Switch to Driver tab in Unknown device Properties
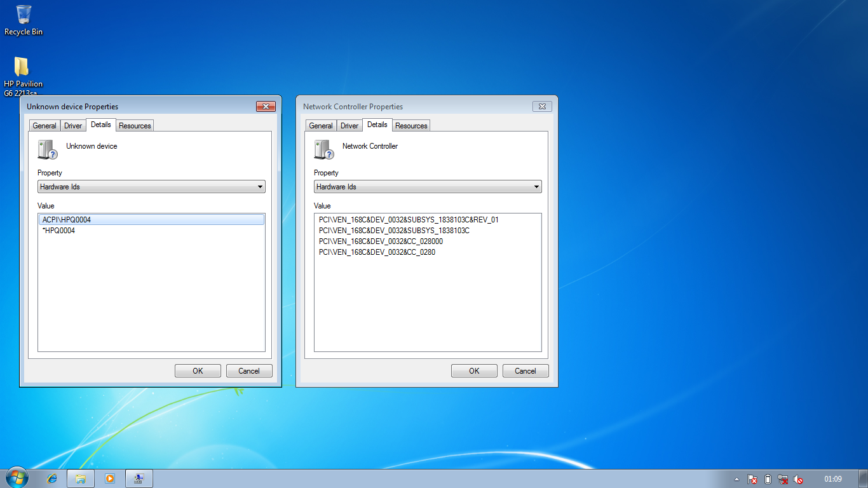 73,126
